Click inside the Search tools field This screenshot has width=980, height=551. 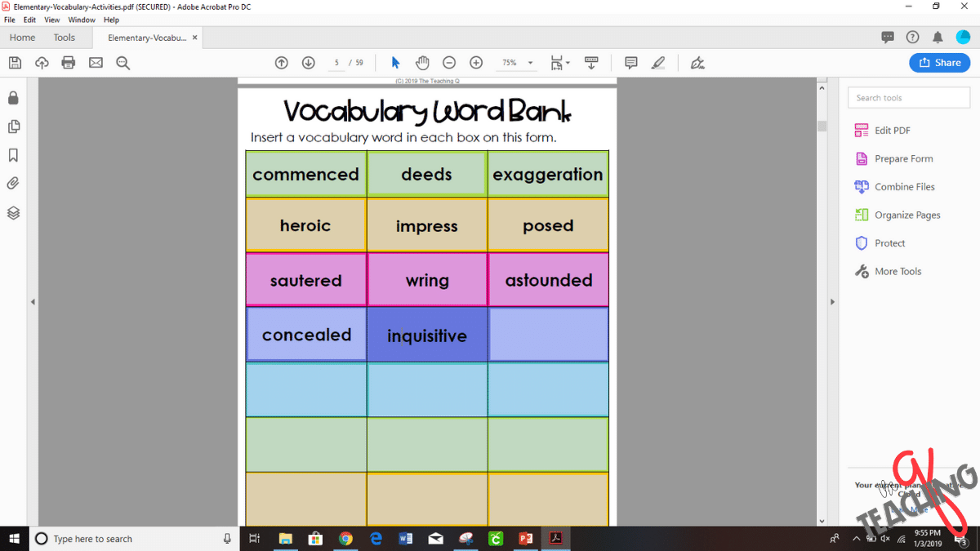point(908,97)
